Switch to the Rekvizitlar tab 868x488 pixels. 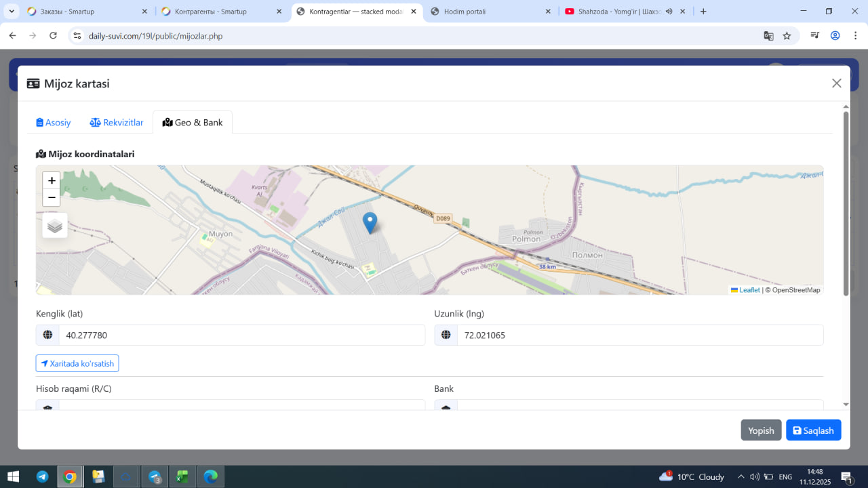[117, 123]
